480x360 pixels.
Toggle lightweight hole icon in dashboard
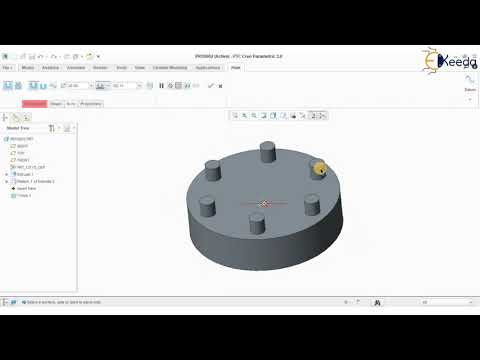point(150,86)
